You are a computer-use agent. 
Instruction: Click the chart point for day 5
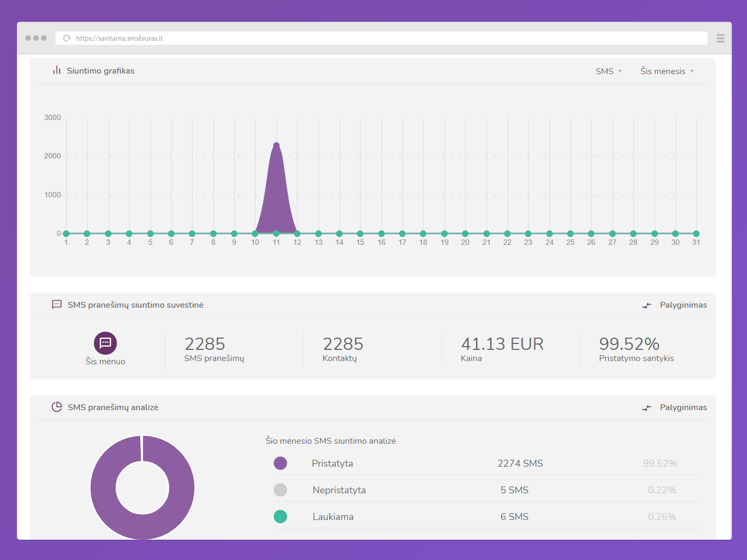150,234
